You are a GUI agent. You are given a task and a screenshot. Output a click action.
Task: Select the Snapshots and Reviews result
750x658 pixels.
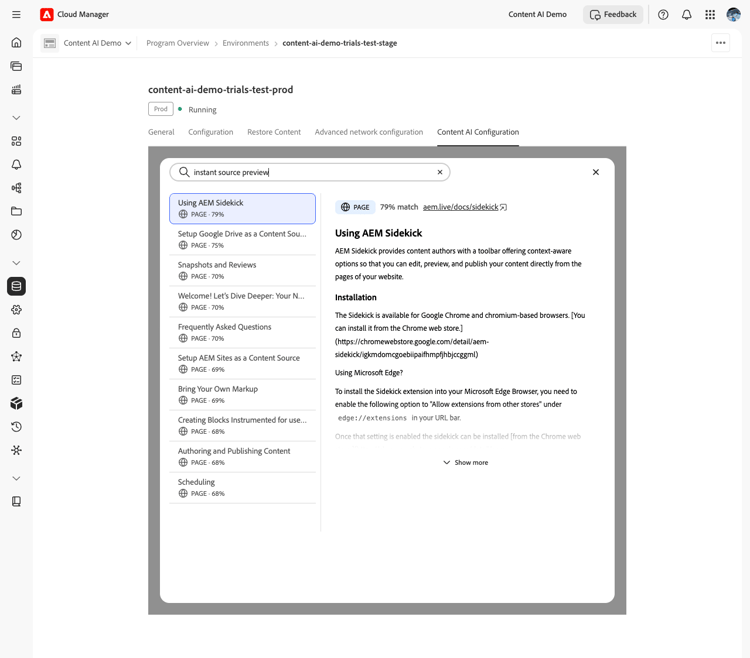[x=243, y=270]
